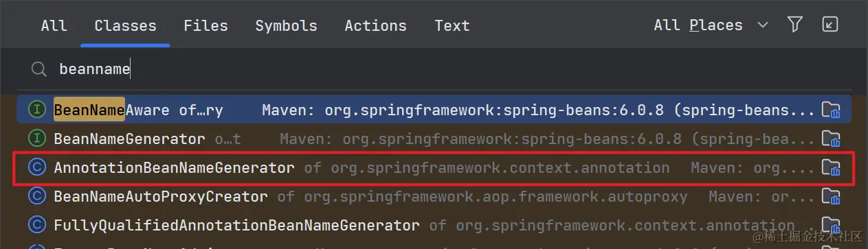Click the library icon on the AnnotationBeanNameGenerator row

(x=832, y=167)
